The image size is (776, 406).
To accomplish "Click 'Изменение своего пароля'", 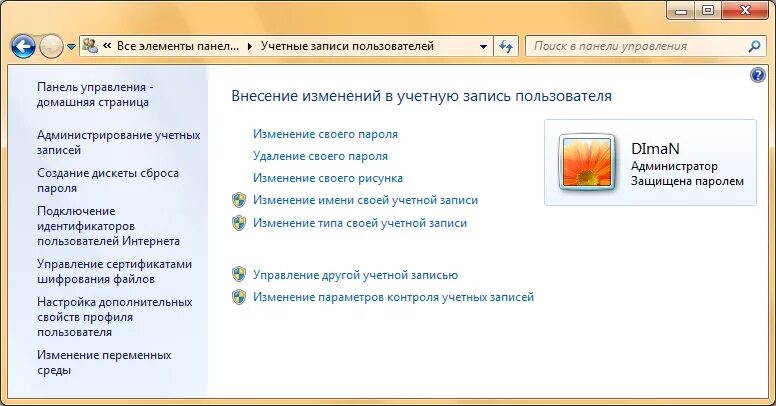I will pos(325,134).
